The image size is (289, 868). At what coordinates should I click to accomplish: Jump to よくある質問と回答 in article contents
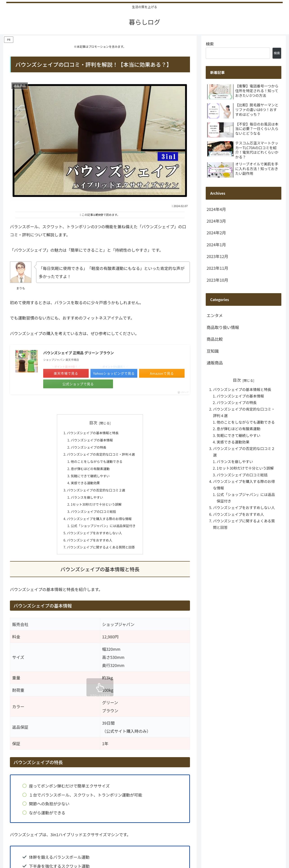101,548
